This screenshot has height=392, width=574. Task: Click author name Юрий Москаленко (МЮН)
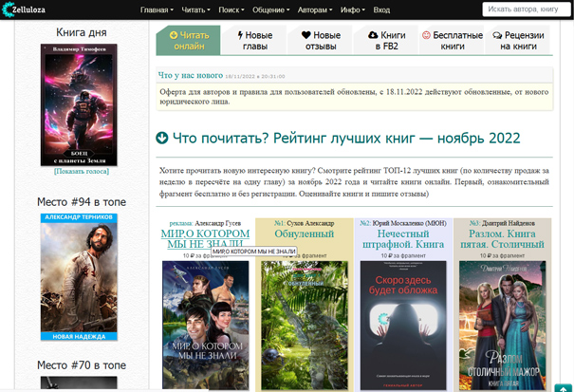point(409,223)
